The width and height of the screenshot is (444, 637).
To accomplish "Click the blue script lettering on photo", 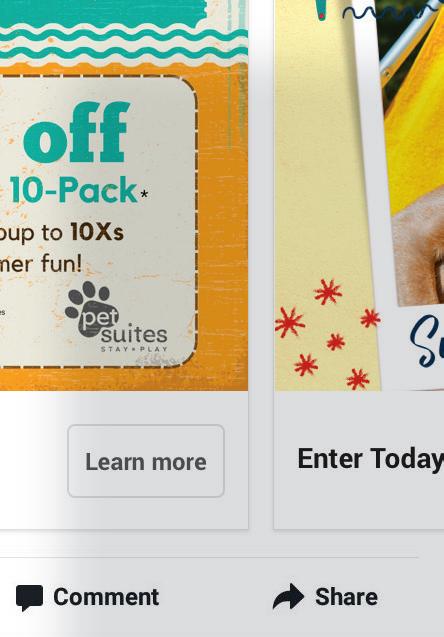I will 427,340.
